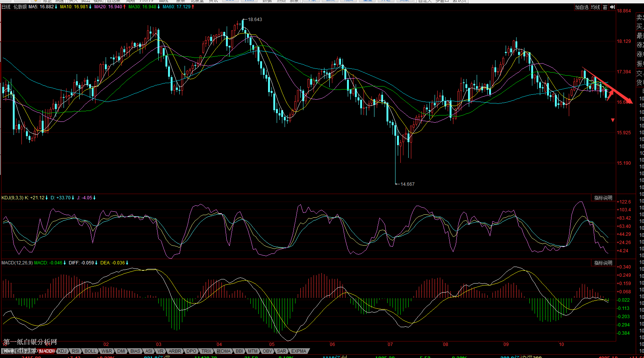Viewport: 644px width, 358px height.
Task: Click the 日线 daily period label
Action: [x=6, y=7]
